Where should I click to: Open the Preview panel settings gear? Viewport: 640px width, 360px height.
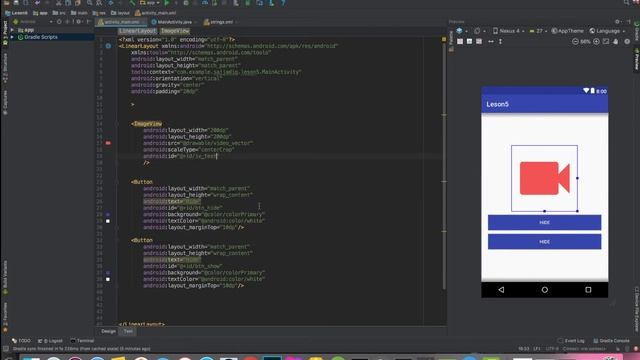click(x=617, y=22)
